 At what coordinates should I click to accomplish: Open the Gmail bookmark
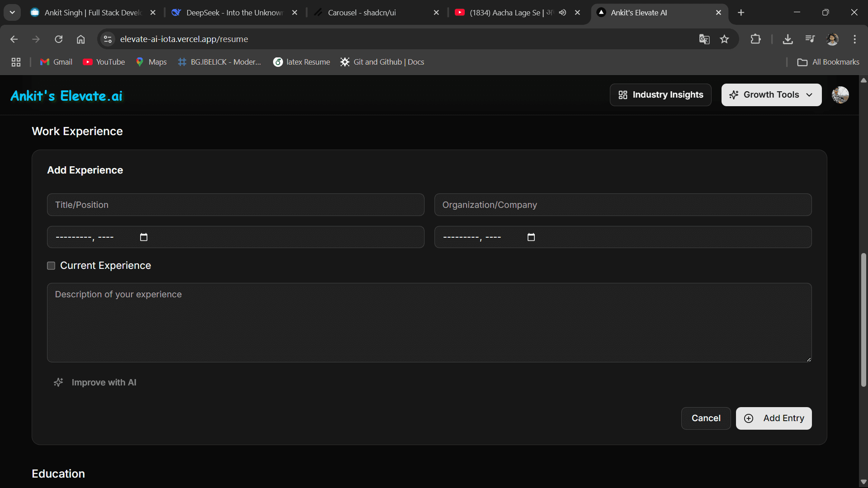click(56, 62)
